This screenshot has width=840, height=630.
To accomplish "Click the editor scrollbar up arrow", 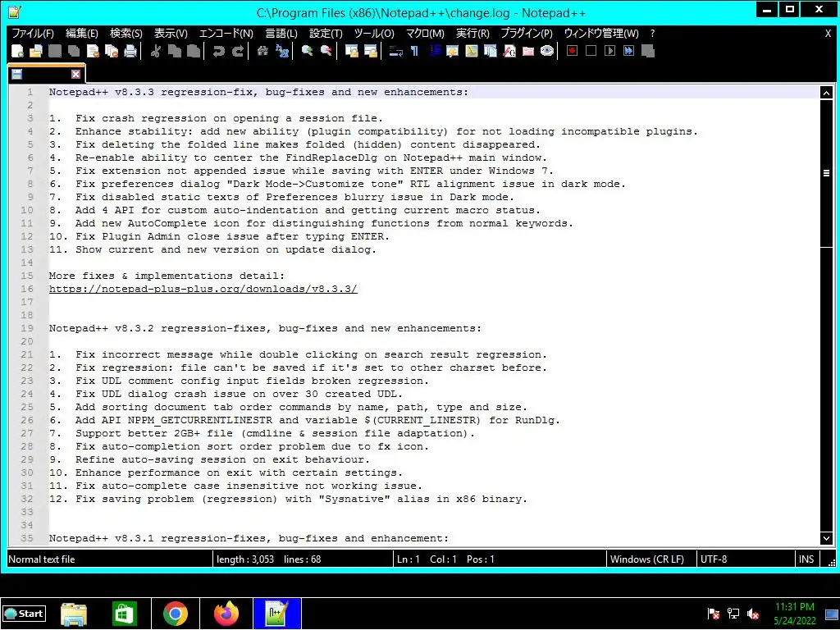I will [826, 93].
